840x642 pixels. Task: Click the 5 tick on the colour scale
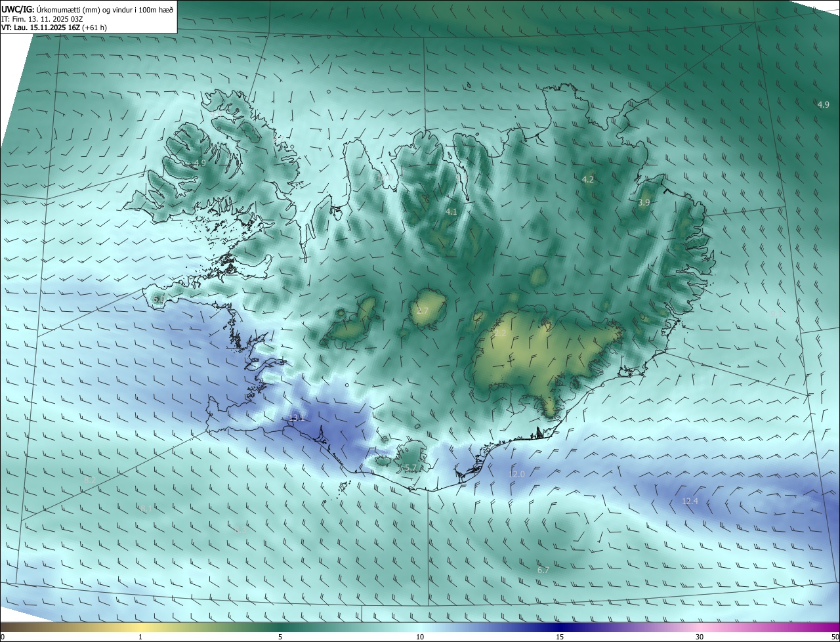coord(280,637)
